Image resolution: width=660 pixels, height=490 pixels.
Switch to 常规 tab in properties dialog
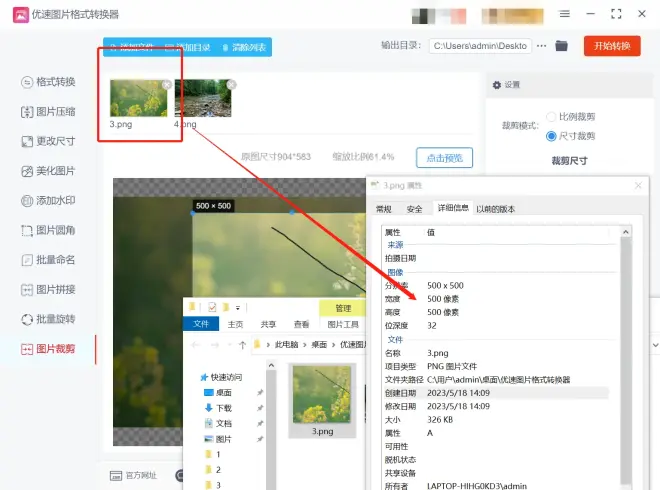pos(383,209)
